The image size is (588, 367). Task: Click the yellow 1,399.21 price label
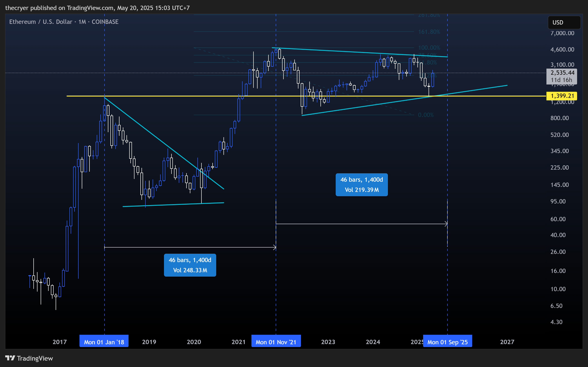point(562,96)
